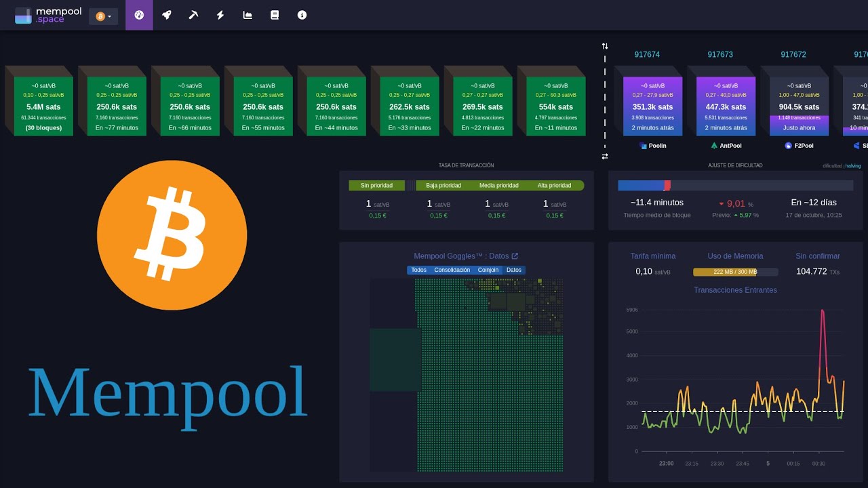The width and height of the screenshot is (868, 488).
Task: Click the up-down arrows icon above divider
Action: click(x=605, y=46)
